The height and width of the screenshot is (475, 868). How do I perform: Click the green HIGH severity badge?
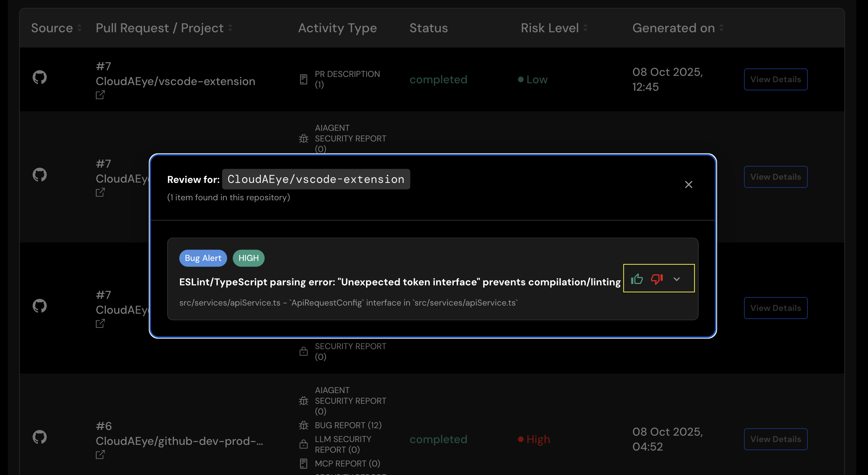(x=248, y=258)
